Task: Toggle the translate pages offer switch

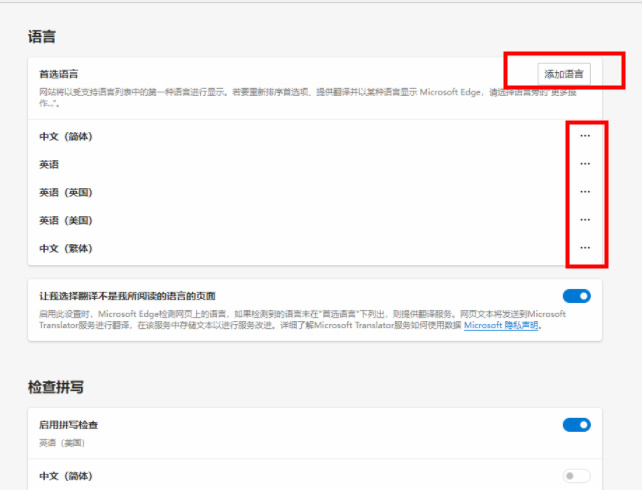Action: coord(576,296)
